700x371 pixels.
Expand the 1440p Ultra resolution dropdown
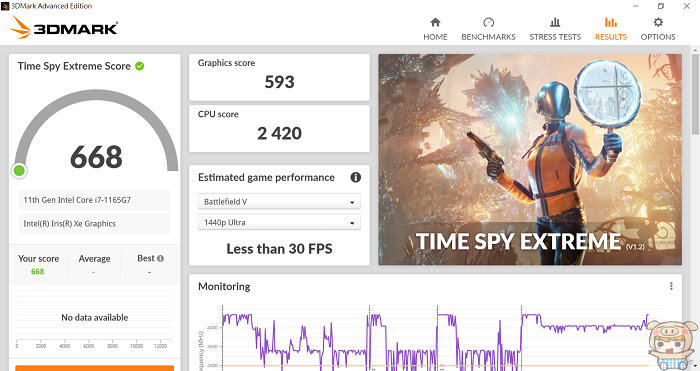pos(279,222)
